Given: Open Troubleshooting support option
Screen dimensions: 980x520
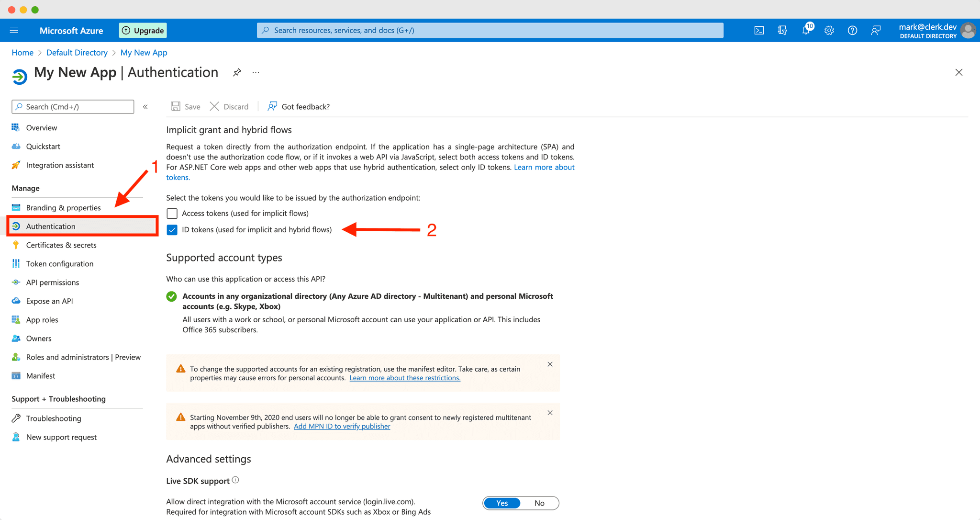Looking at the screenshot, I should (53, 418).
